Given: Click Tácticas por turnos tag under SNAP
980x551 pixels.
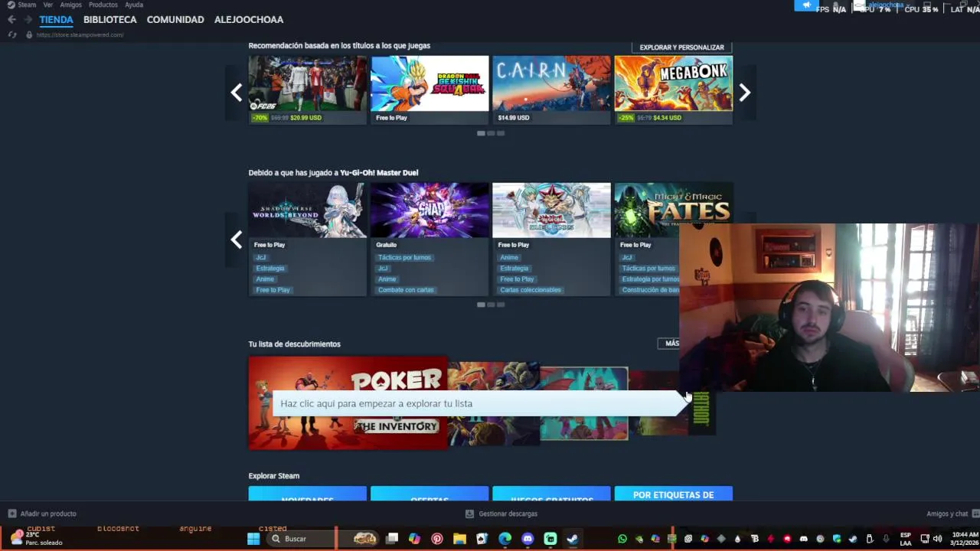Looking at the screenshot, I should coord(404,258).
